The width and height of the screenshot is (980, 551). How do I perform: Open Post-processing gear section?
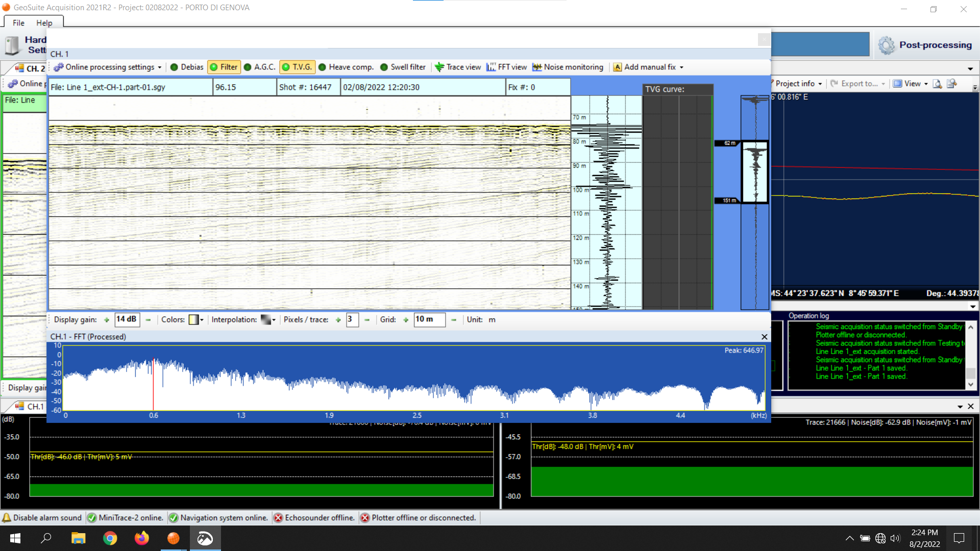[x=887, y=45]
